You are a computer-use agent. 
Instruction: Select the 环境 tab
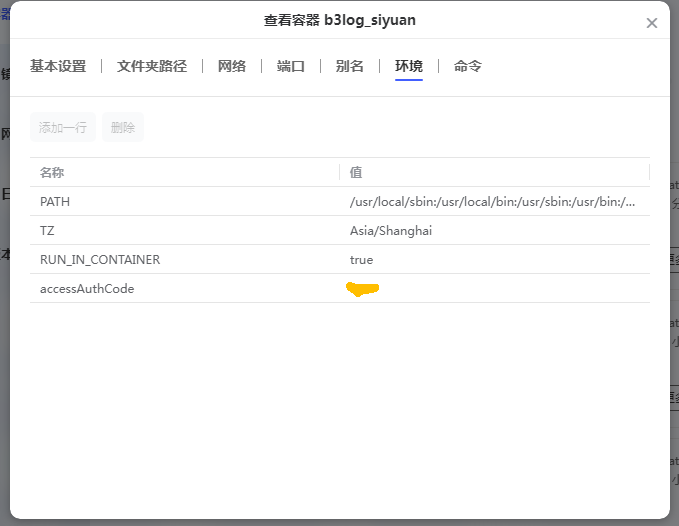[409, 66]
